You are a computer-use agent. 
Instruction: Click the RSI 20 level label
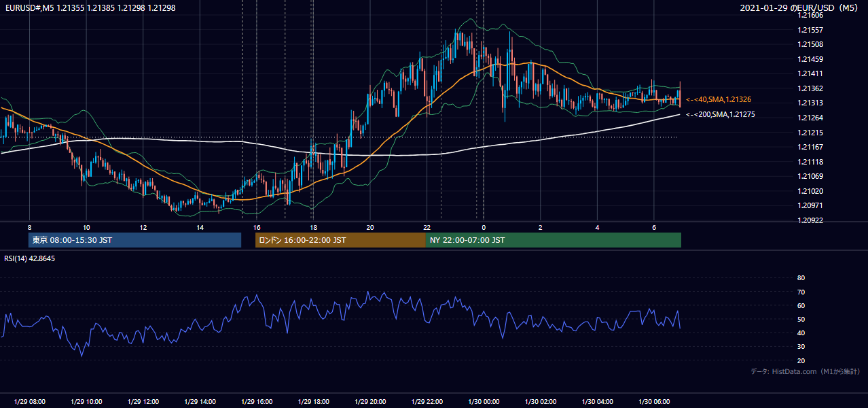(801, 361)
